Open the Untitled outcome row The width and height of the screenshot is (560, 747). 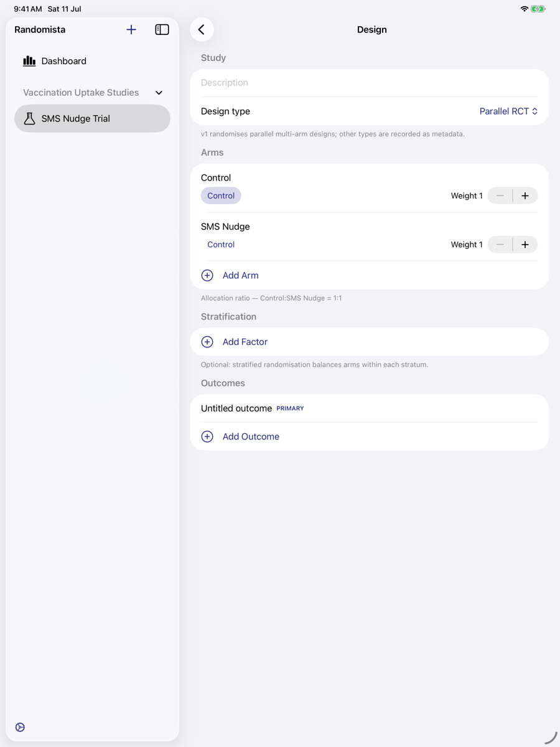pyautogui.click(x=370, y=408)
